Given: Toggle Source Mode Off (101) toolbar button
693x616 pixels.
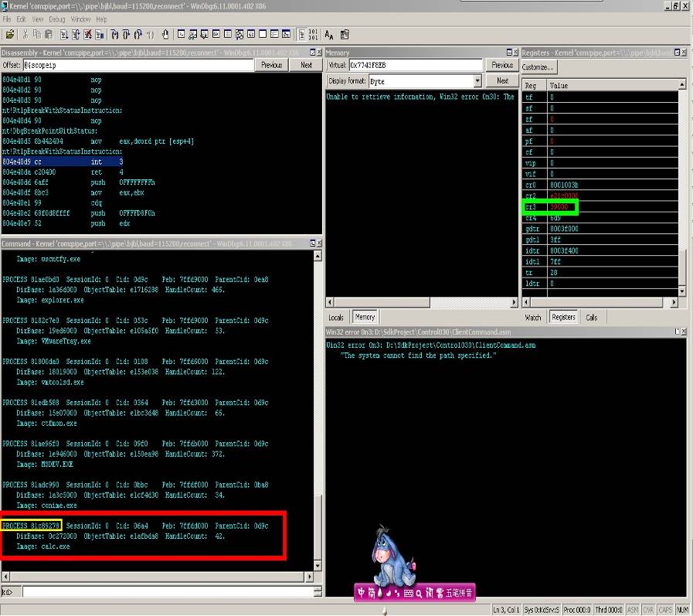Looking at the screenshot, I should tap(314, 35).
